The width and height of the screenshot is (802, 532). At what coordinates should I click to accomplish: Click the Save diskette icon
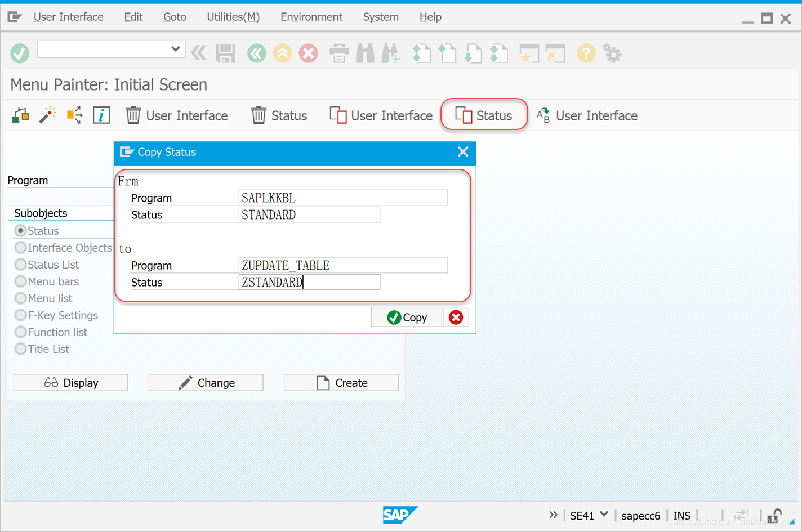pos(226,53)
